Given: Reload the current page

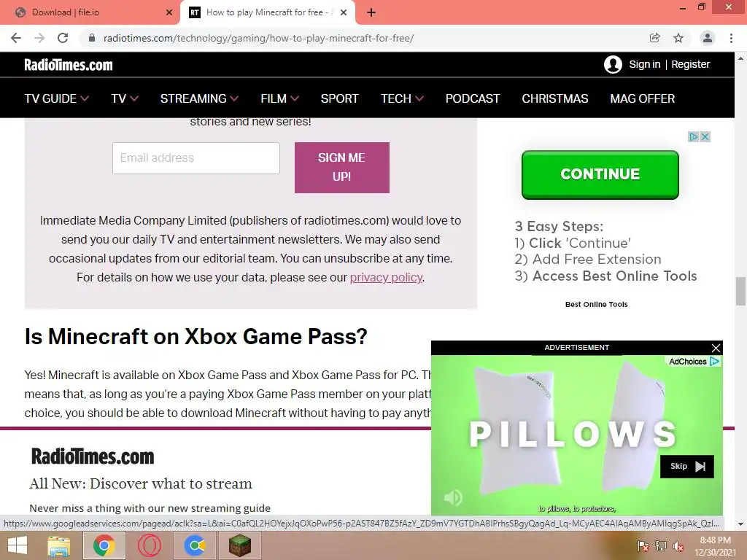Looking at the screenshot, I should pyautogui.click(x=63, y=38).
